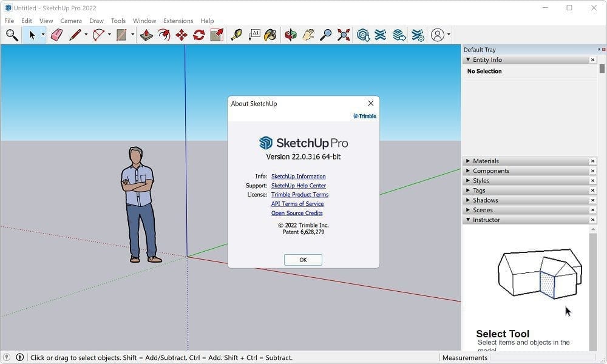Expand the Scenes panel
Image resolution: width=607 pixels, height=364 pixels.
pyautogui.click(x=468, y=210)
